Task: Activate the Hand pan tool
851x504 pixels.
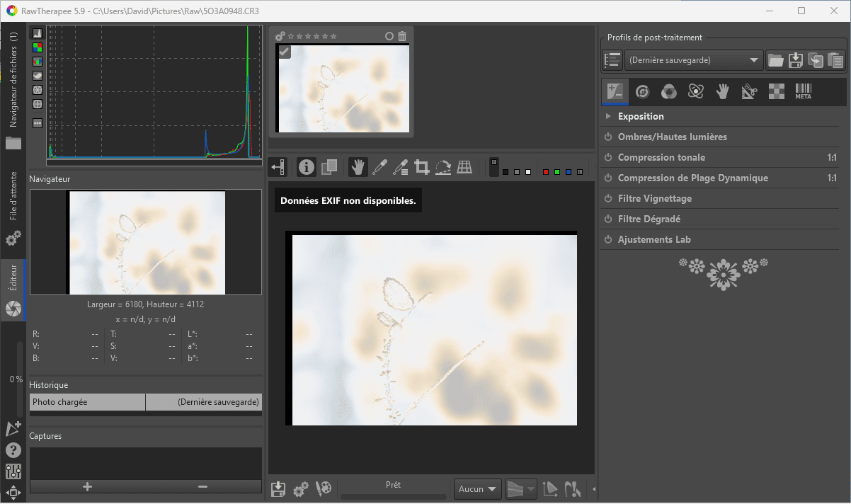Action: coord(357,167)
